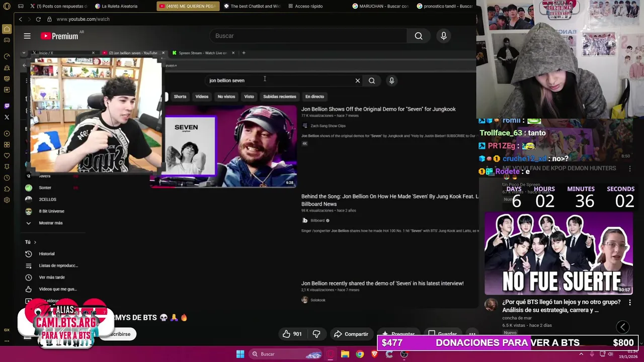Open more actions three-dot button beside Guardar
The height and width of the screenshot is (362, 644).
[x=472, y=334]
